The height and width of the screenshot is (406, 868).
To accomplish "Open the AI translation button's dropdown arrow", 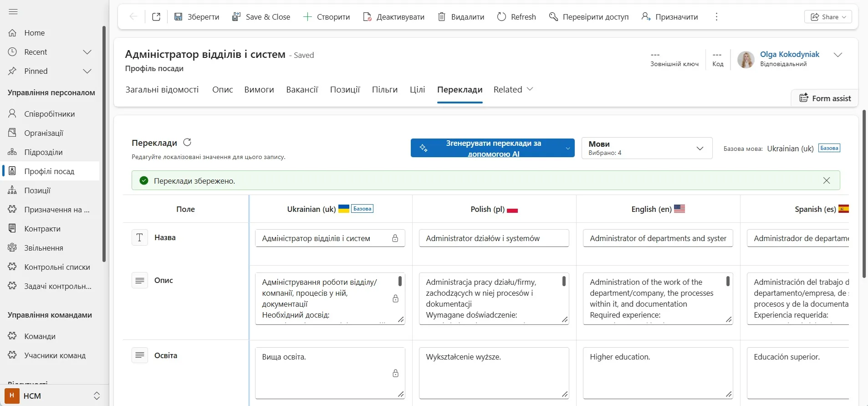I will (568, 148).
